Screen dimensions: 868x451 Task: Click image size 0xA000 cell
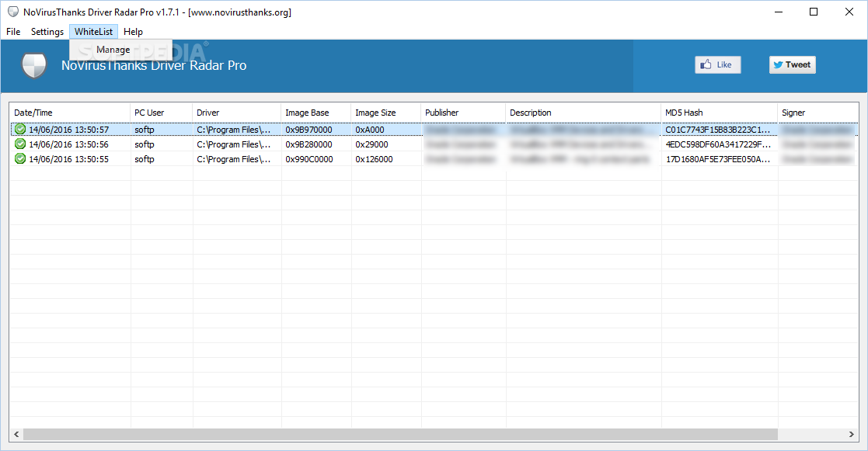(x=370, y=130)
